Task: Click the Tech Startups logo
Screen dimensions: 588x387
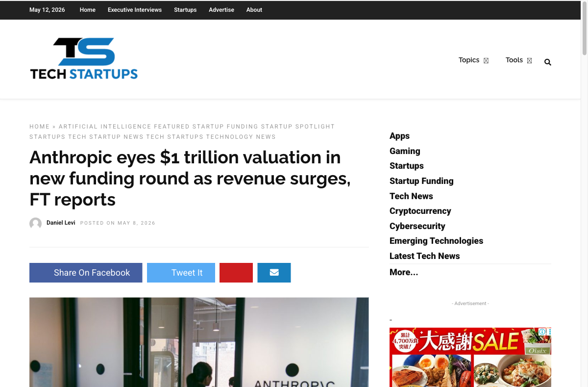Action: tap(84, 59)
